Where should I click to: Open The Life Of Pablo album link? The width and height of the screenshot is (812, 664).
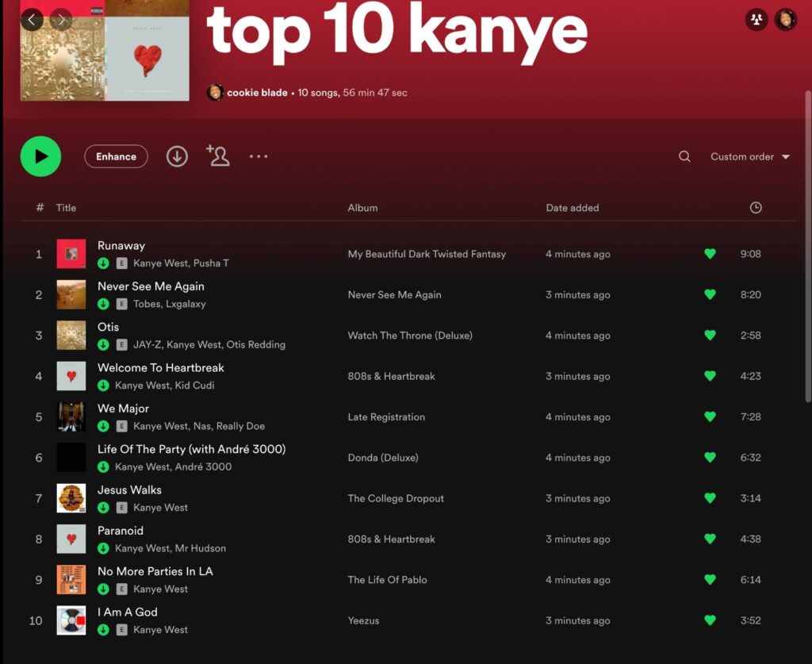pyautogui.click(x=387, y=580)
